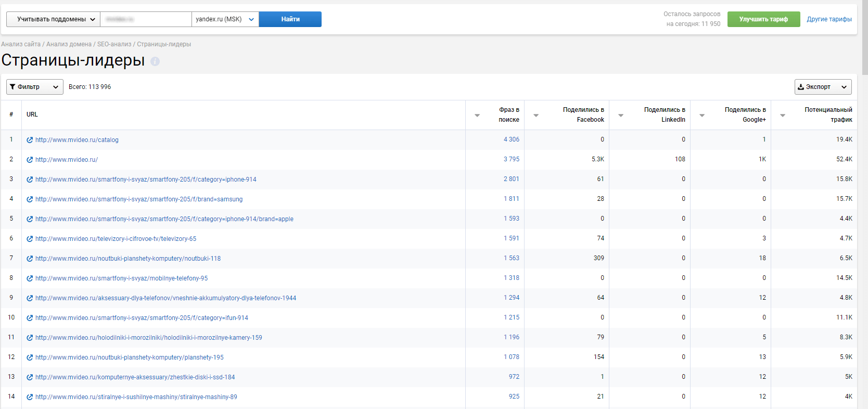This screenshot has height=409, width=868.
Task: Open the http://www.mvideo.ru/ URL link
Action: [x=67, y=160]
